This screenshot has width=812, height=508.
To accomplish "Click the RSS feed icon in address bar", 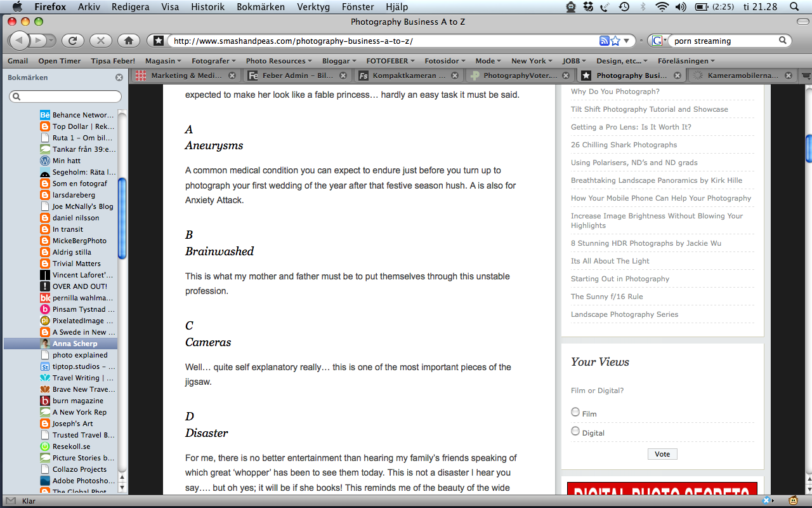I will (604, 41).
